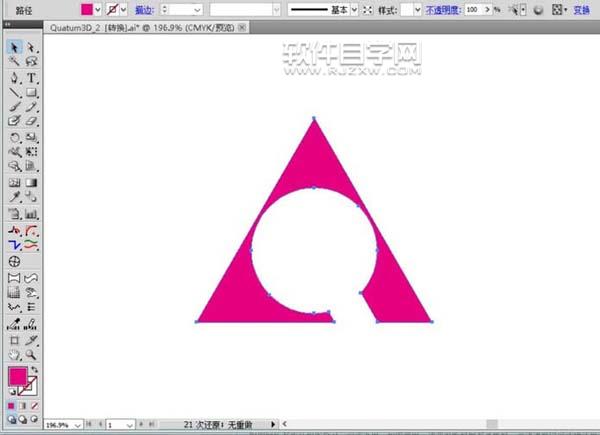600x435 pixels.
Task: Select the Scale tool
Action: pyautogui.click(x=31, y=138)
